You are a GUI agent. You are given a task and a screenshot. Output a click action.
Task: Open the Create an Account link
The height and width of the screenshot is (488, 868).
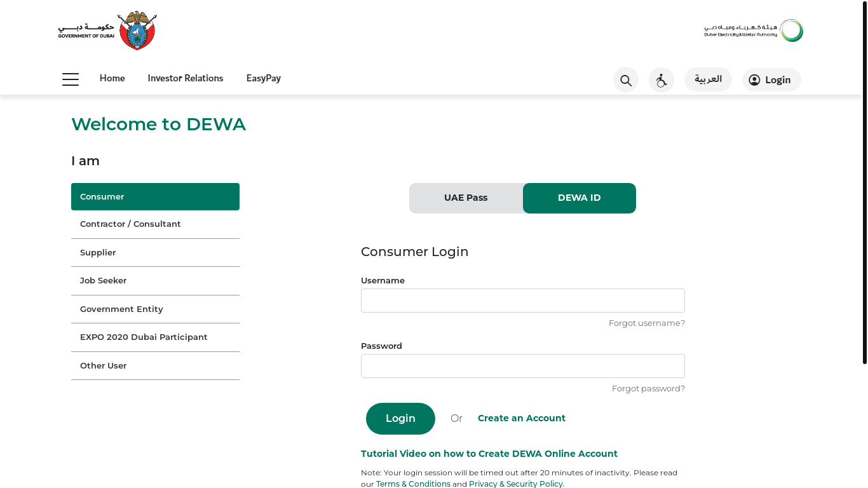(x=521, y=418)
